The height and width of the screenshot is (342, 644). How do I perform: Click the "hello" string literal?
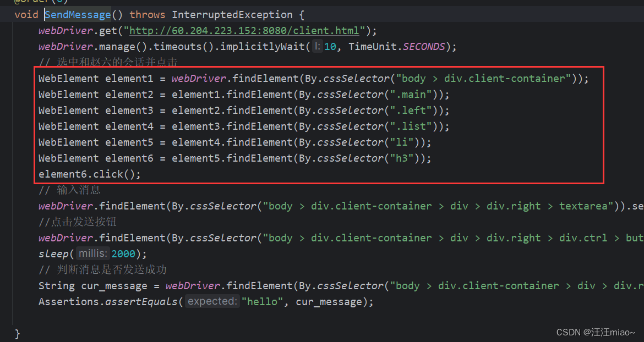263,302
